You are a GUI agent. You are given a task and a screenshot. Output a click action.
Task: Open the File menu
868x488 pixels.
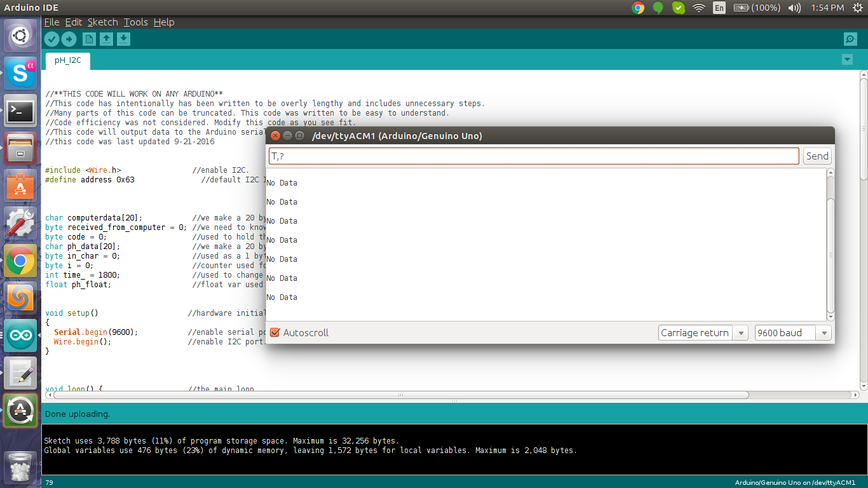pos(51,22)
